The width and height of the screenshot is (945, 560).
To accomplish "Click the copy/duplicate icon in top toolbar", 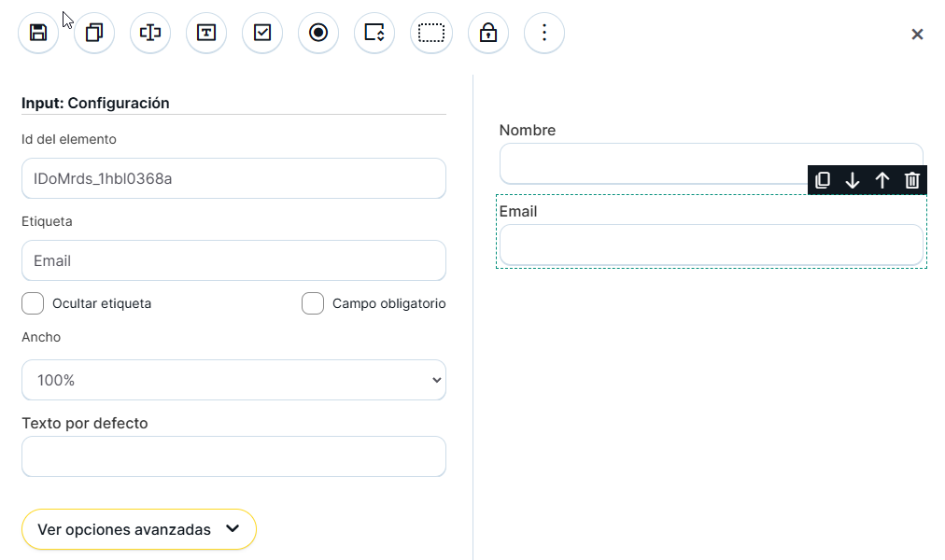I will point(94,33).
